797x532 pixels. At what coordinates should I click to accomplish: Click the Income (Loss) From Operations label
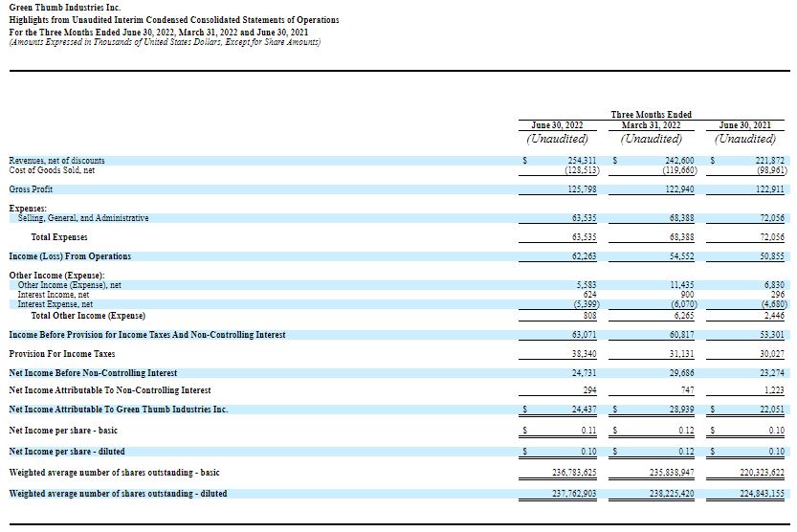click(69, 256)
